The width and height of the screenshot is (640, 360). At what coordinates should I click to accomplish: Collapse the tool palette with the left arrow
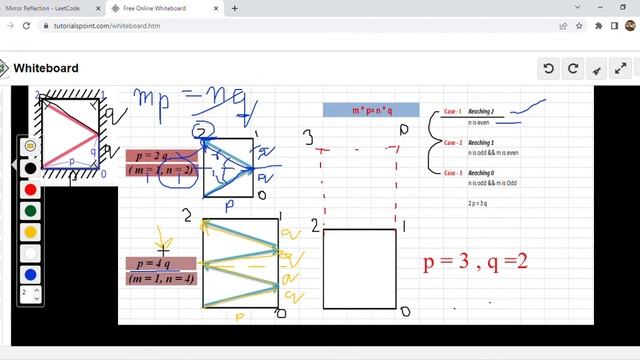pyautogui.click(x=13, y=164)
